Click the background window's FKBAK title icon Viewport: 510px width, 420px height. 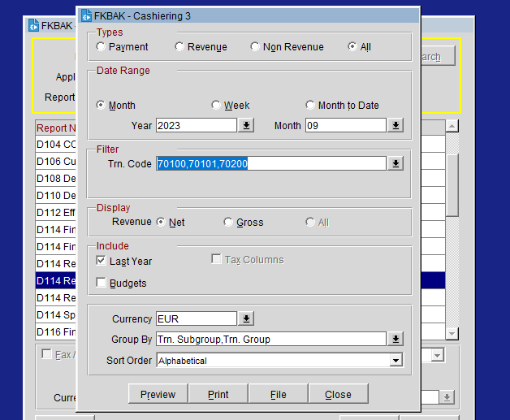(x=33, y=26)
